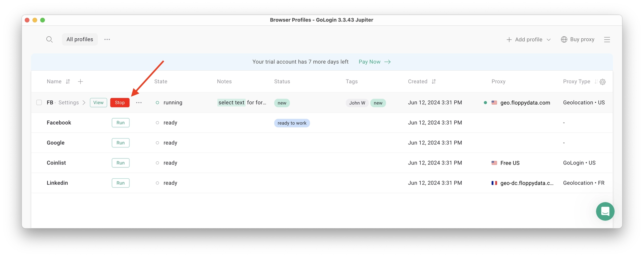This screenshot has width=644, height=257.
Task: Click the Tags column header
Action: click(x=352, y=81)
